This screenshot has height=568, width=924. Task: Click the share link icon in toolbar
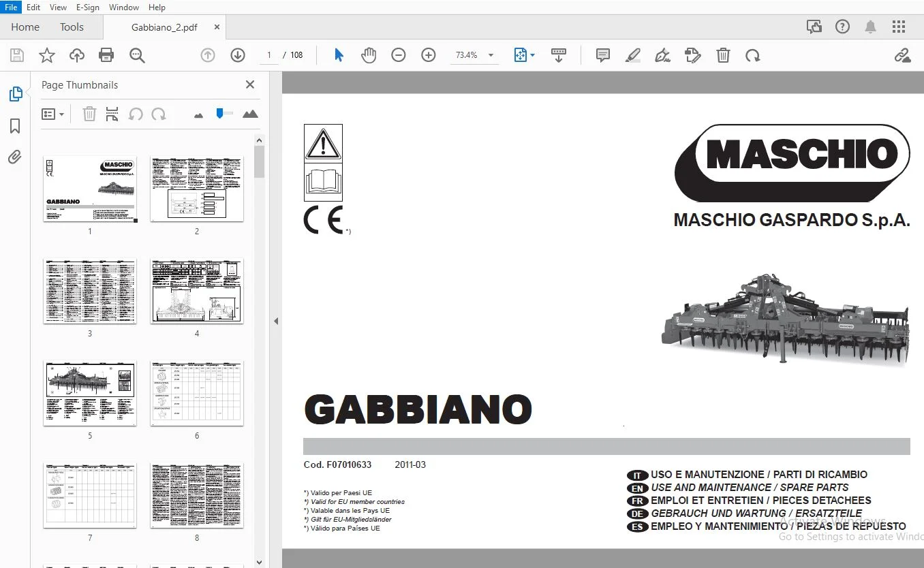coord(903,55)
